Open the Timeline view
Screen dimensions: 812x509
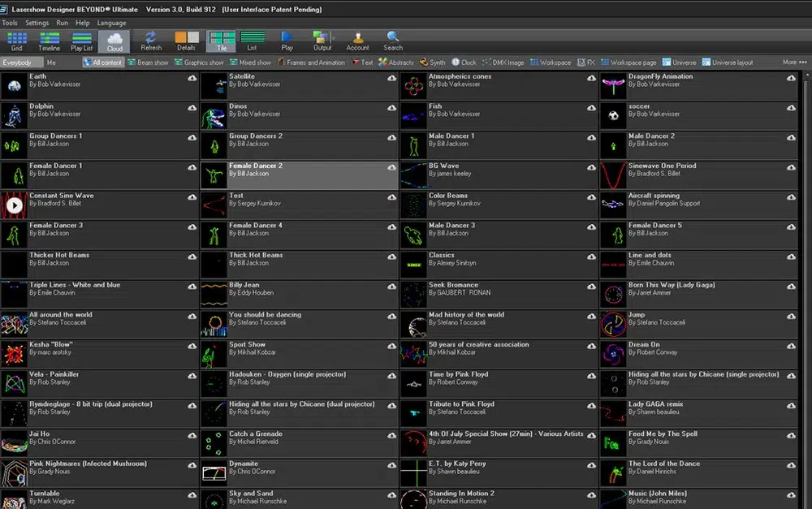[49, 41]
